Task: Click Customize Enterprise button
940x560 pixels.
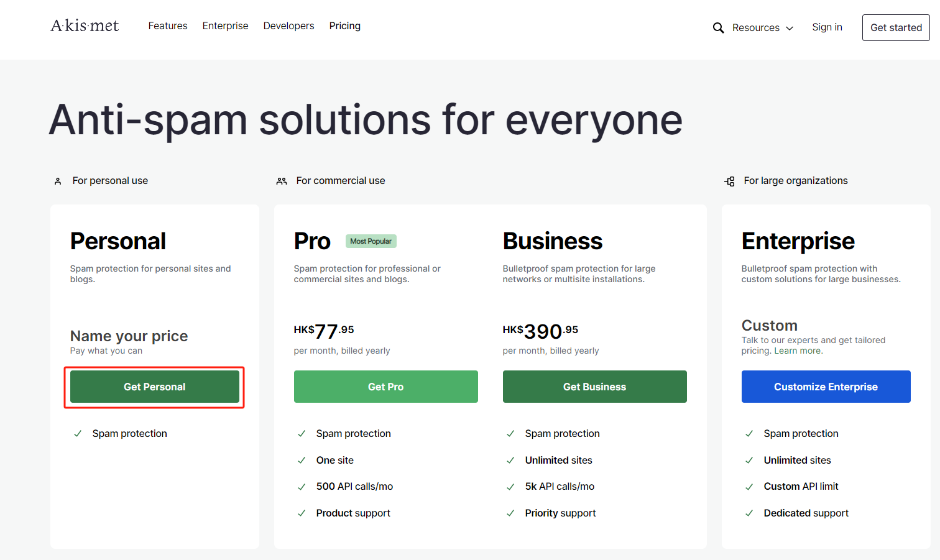Action: click(826, 387)
